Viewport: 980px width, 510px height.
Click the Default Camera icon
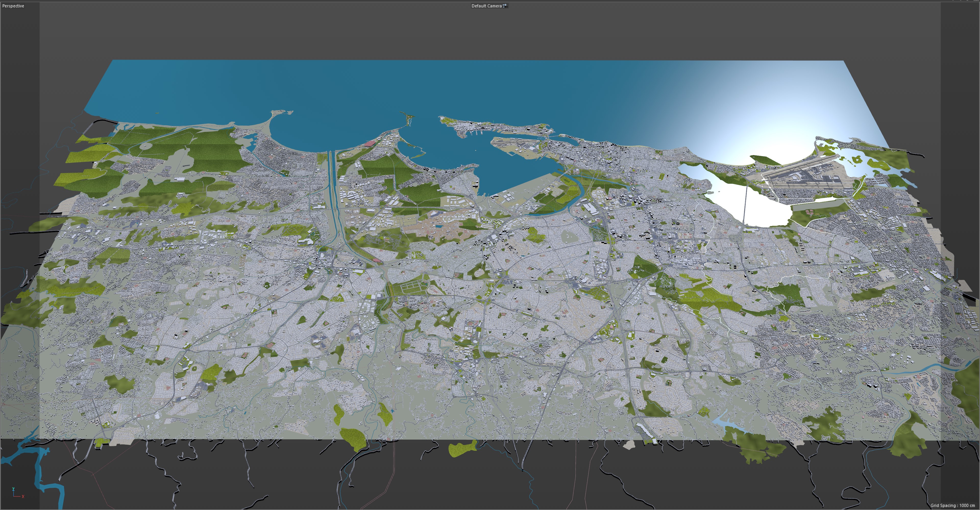tap(505, 6)
